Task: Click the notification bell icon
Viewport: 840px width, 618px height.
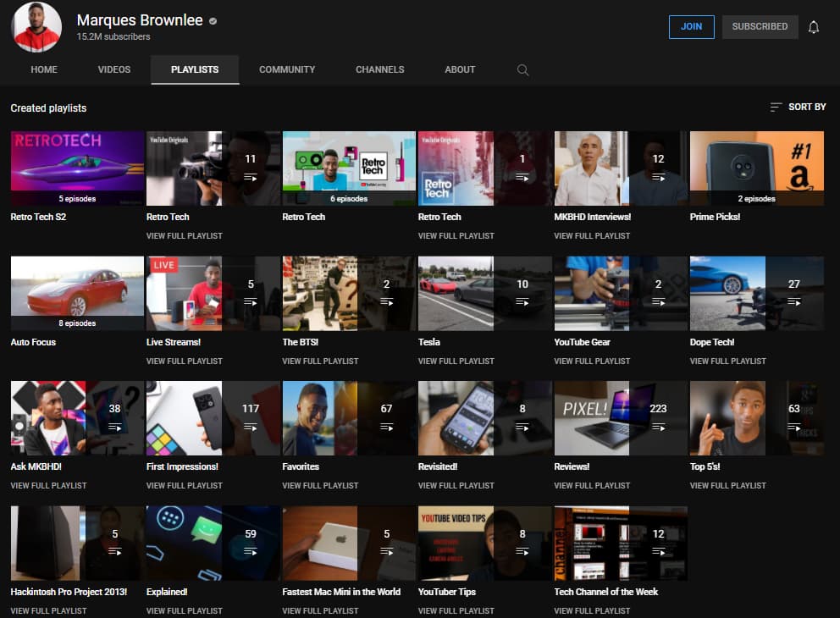Action: (x=814, y=26)
